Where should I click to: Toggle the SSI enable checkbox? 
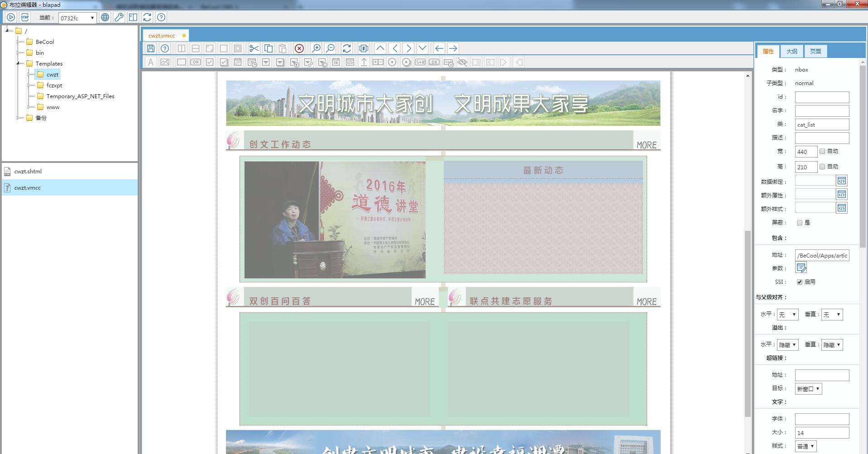click(x=800, y=282)
